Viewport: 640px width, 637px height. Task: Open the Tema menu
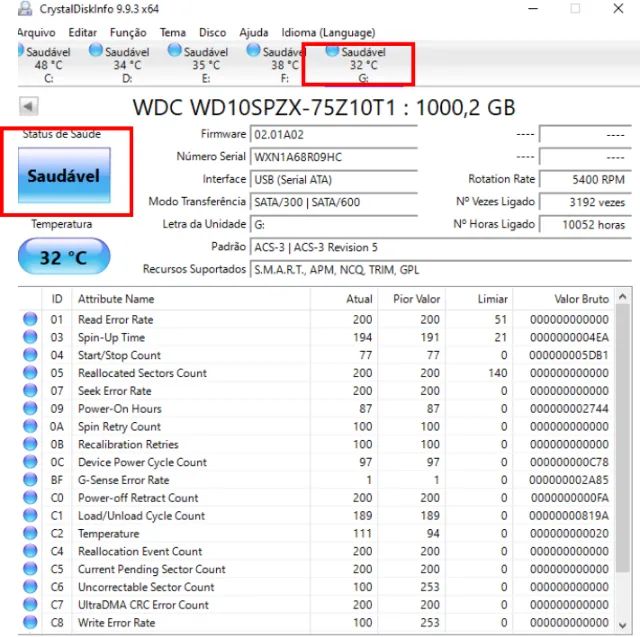[173, 32]
